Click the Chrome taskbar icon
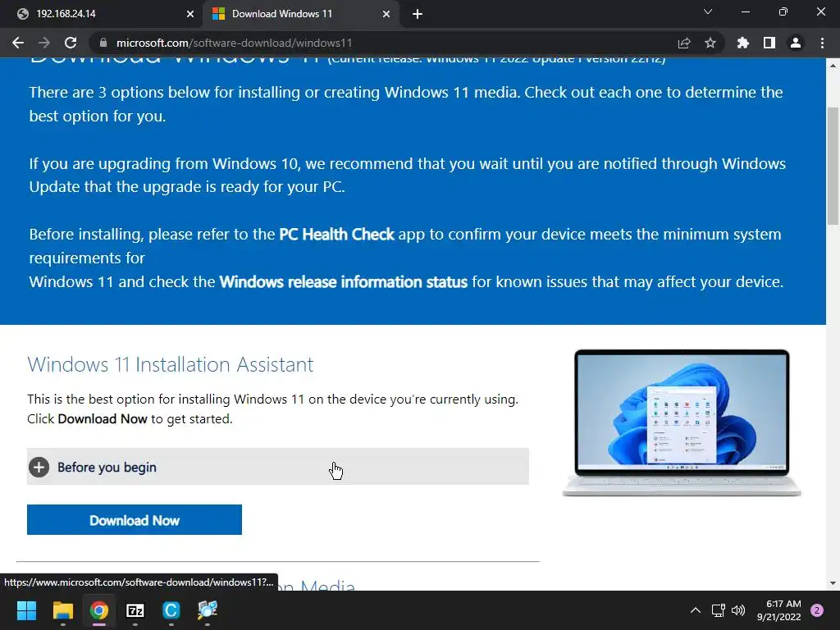 (99, 610)
